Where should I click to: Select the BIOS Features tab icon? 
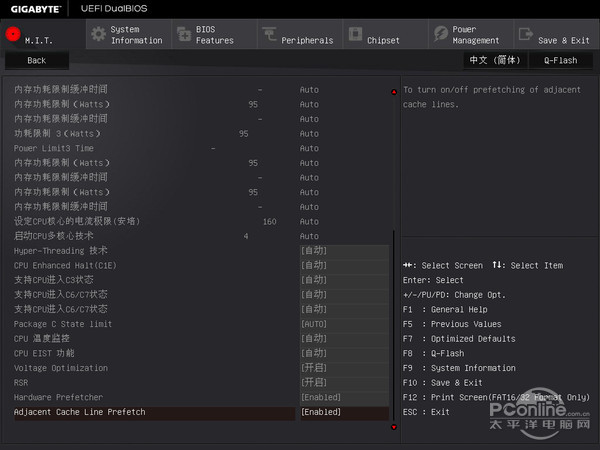click(x=183, y=35)
